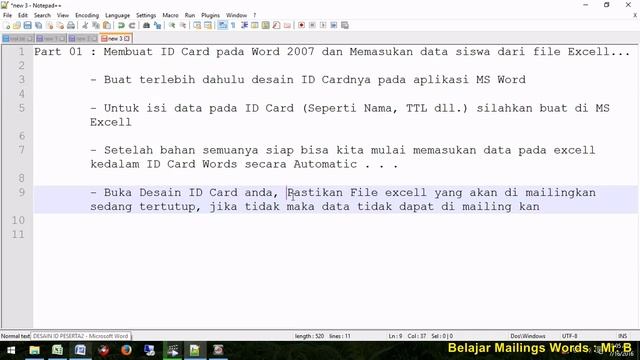The image size is (640, 360).
Task: Open the Language menu
Action: (117, 15)
